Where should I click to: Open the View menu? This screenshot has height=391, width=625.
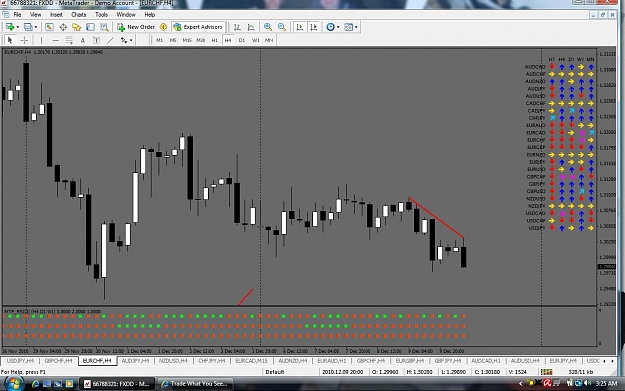[35, 15]
